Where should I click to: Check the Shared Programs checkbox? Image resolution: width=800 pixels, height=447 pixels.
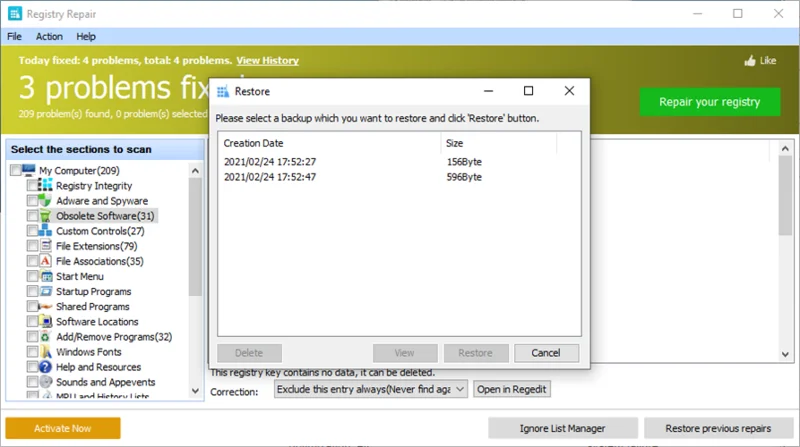32,306
